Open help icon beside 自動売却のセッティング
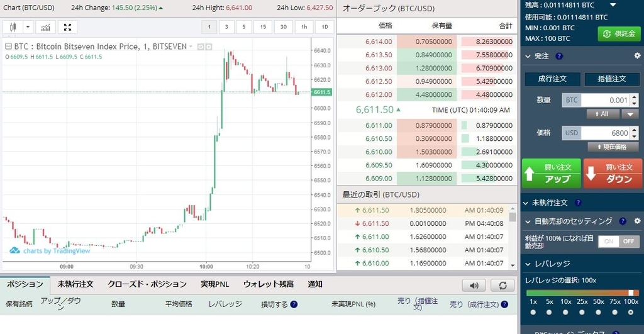This screenshot has width=644, height=334. click(623, 221)
